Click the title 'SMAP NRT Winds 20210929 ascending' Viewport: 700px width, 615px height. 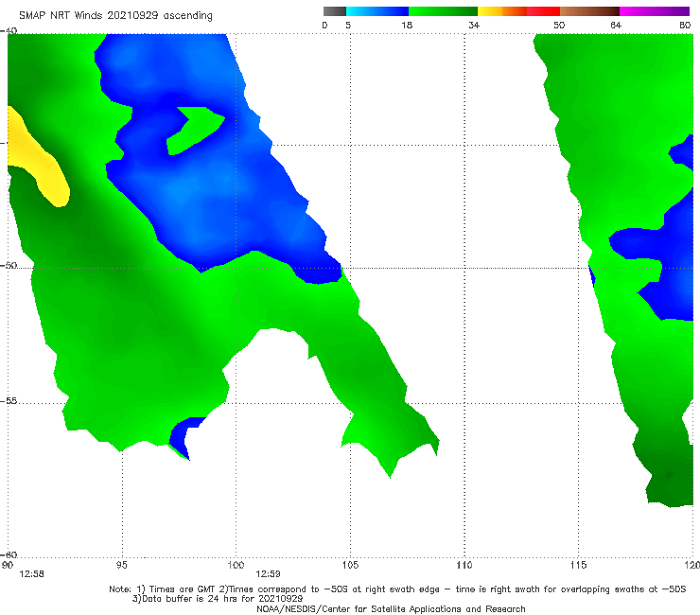[115, 15]
